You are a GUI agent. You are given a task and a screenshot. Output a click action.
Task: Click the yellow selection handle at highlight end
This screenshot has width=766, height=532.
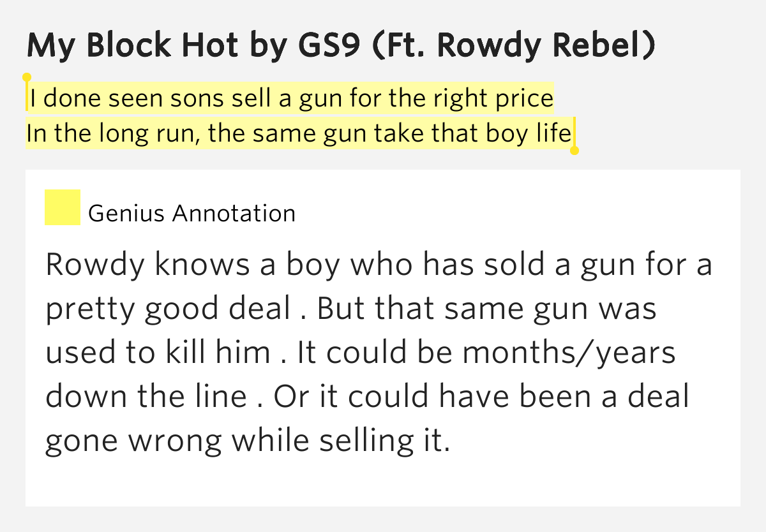coord(574,151)
